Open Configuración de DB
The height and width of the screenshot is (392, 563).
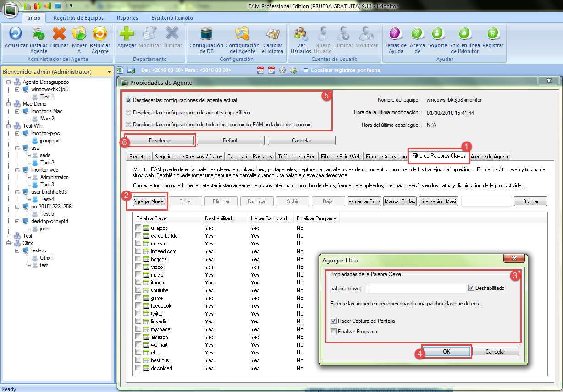coord(206,34)
